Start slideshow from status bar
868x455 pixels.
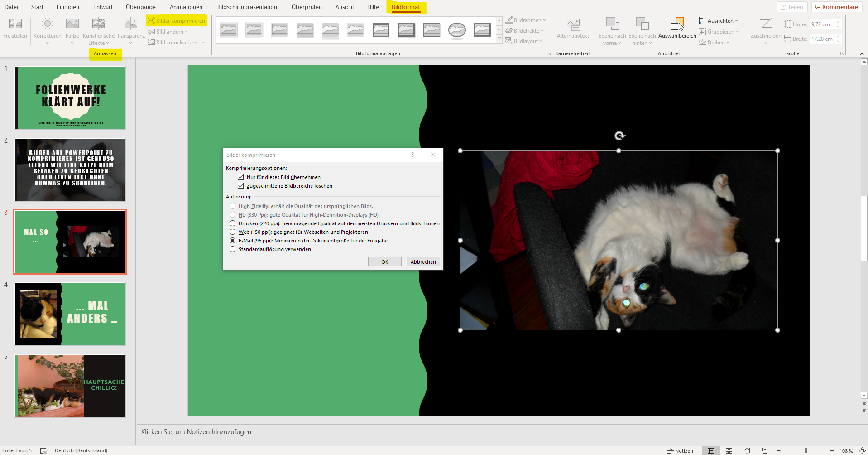(x=765, y=450)
